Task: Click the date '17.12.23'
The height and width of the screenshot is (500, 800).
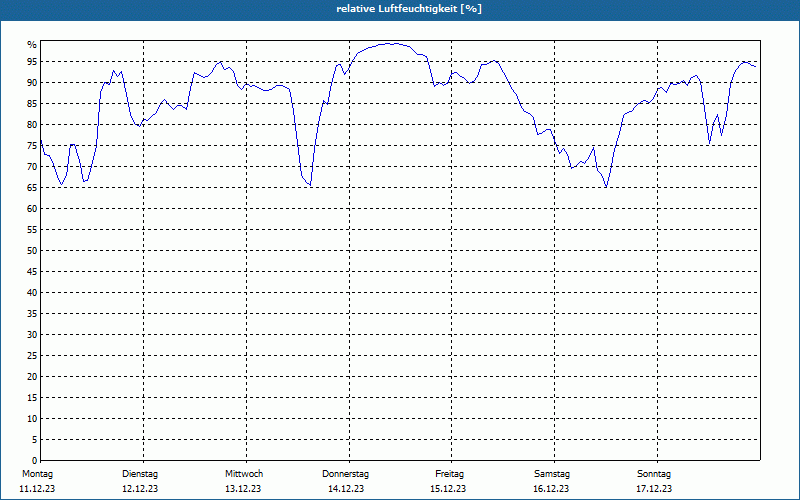Action: pyautogui.click(x=654, y=489)
